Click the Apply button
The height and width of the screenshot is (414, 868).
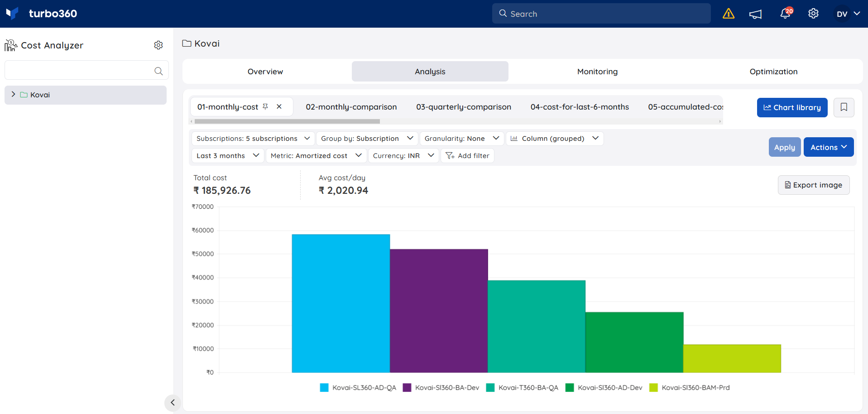tap(784, 147)
